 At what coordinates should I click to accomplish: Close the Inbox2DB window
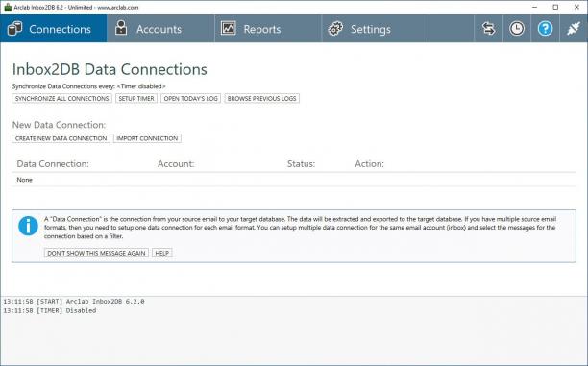[x=576, y=7]
